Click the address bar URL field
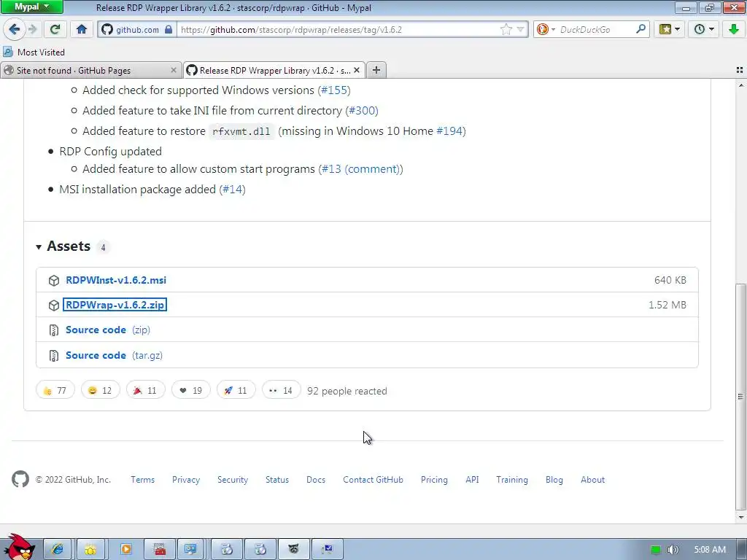747x560 pixels. click(x=338, y=29)
